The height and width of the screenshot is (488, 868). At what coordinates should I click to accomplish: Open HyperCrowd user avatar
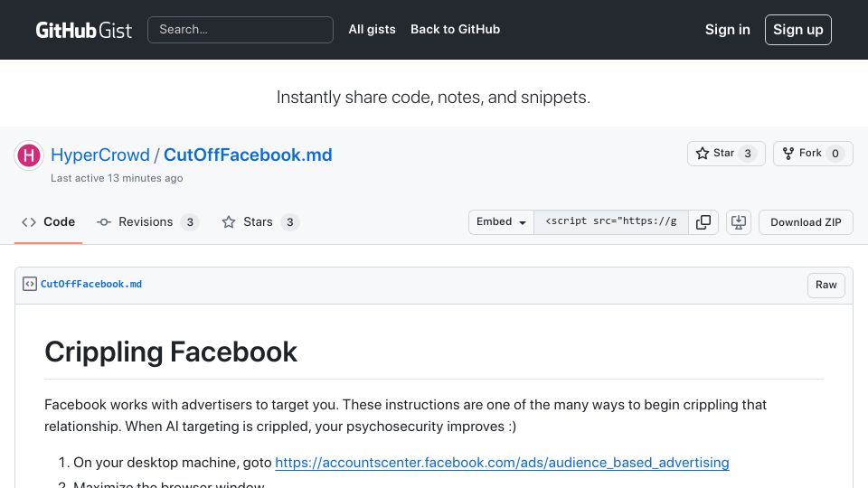(x=29, y=155)
